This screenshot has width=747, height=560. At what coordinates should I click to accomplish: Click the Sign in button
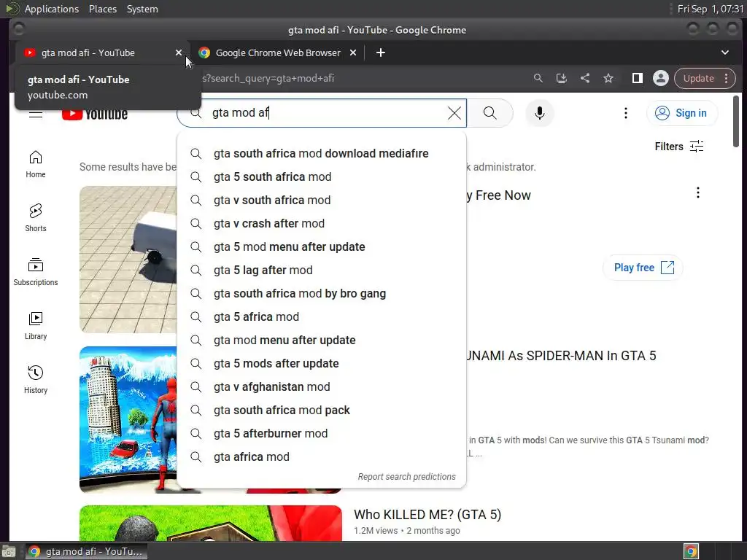coord(682,113)
